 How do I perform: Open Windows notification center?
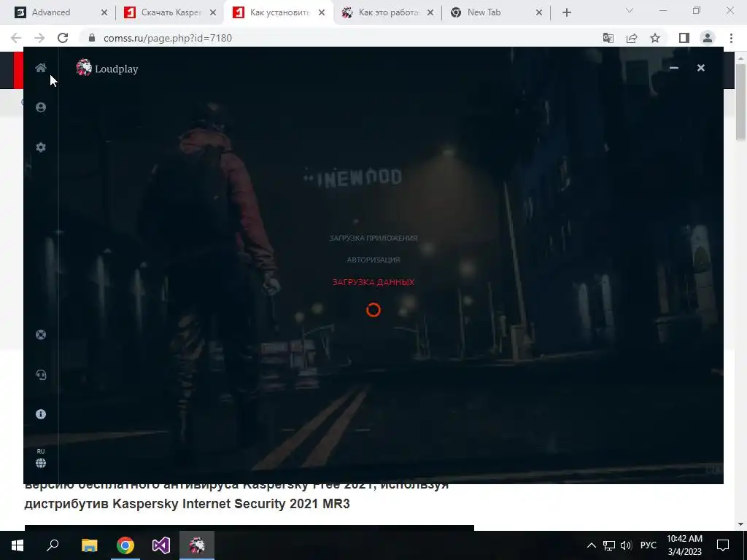point(723,545)
